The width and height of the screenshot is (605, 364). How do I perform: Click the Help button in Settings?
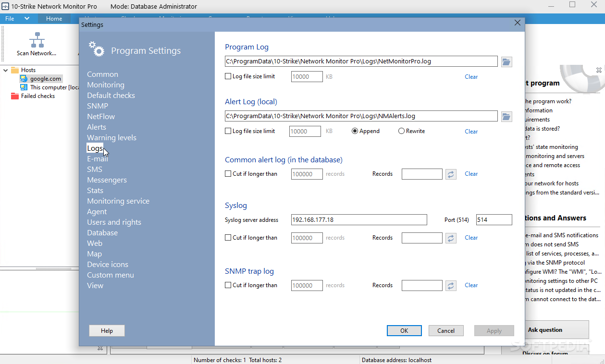pyautogui.click(x=107, y=330)
